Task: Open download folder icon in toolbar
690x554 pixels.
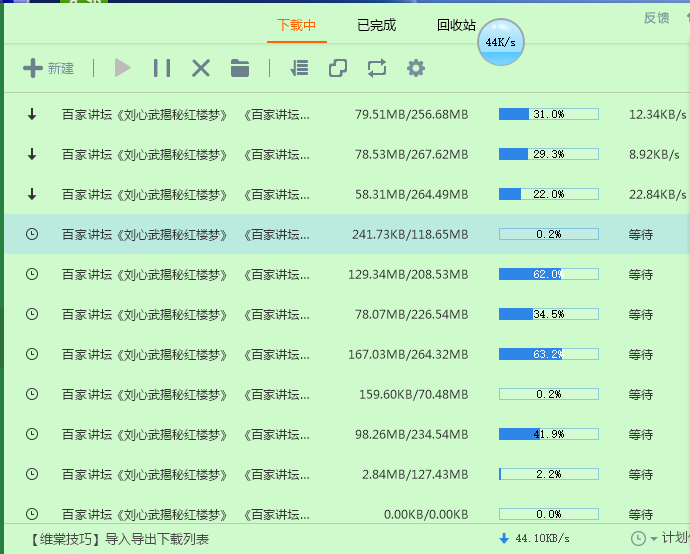Action: pos(240,68)
